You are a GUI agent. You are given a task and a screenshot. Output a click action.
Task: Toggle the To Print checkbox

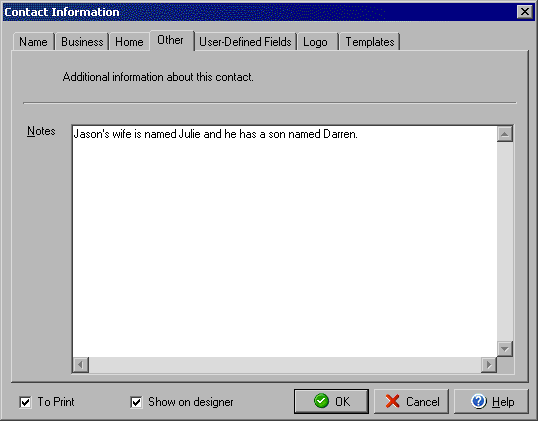(25, 402)
